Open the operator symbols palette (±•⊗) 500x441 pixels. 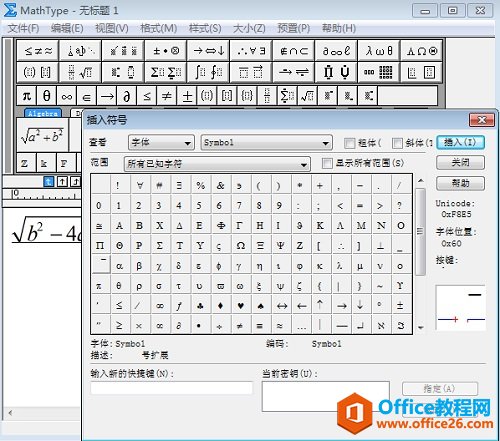166,51
